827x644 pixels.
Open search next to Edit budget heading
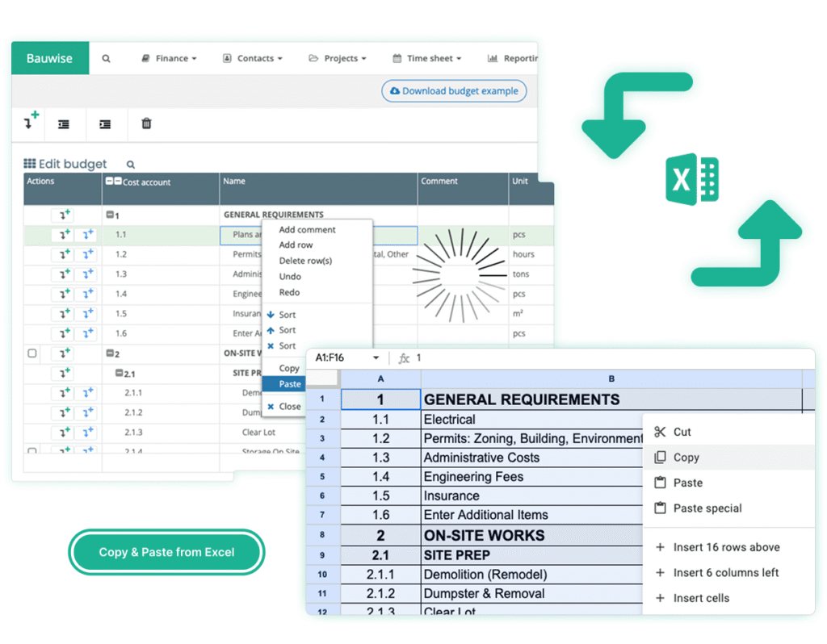129,164
